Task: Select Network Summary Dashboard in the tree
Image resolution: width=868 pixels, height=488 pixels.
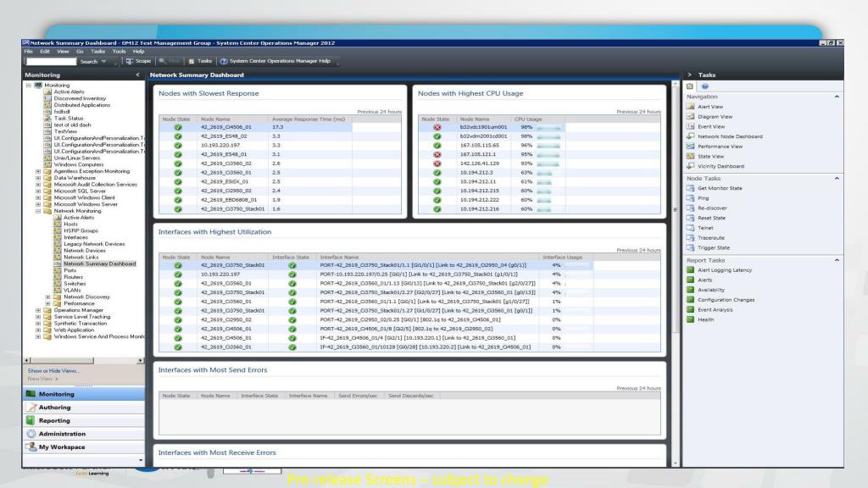Action: pyautogui.click(x=100, y=264)
